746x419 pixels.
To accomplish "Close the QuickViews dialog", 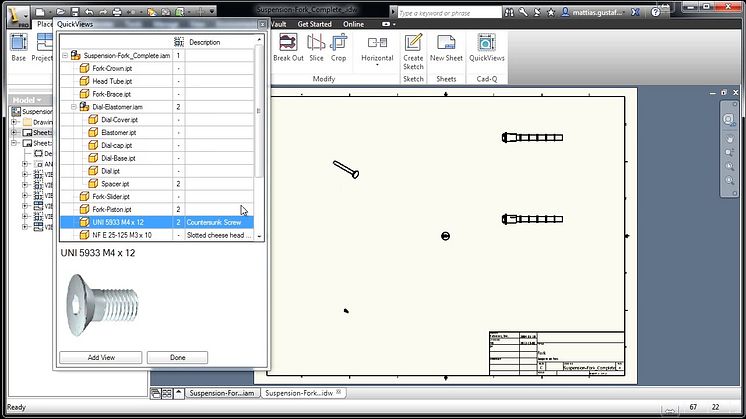I will click(262, 24).
